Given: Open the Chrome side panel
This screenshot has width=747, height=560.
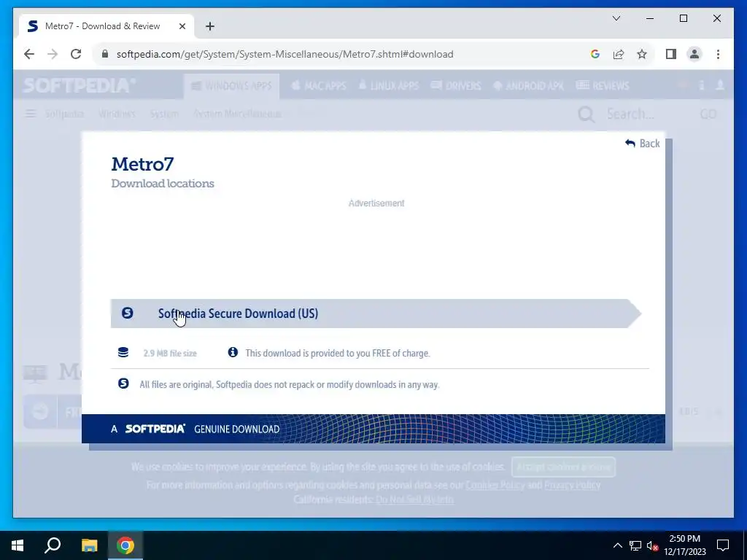Looking at the screenshot, I should (x=671, y=54).
